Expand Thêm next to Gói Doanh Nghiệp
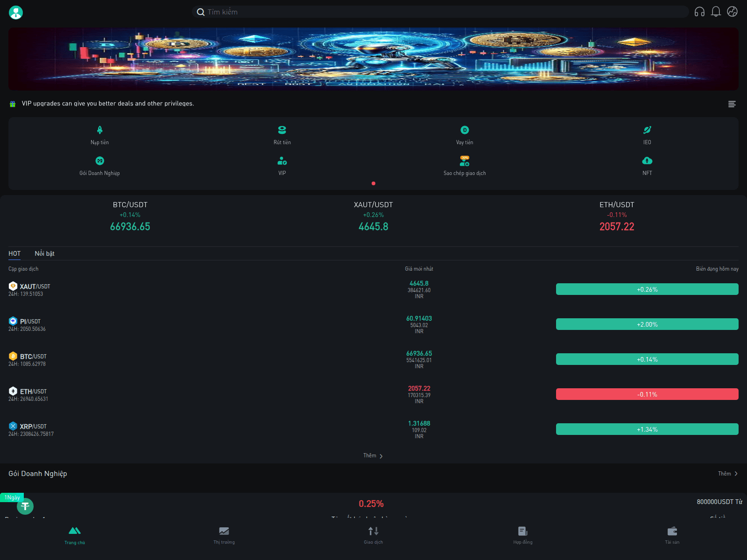This screenshot has width=747, height=560. tap(727, 473)
